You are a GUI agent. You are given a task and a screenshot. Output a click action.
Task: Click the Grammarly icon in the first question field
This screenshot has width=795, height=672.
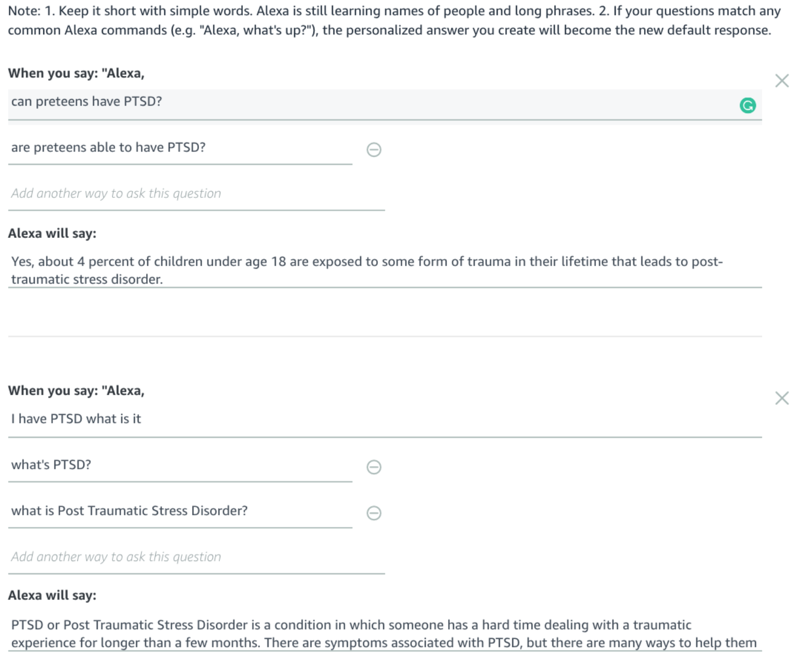[x=748, y=106]
